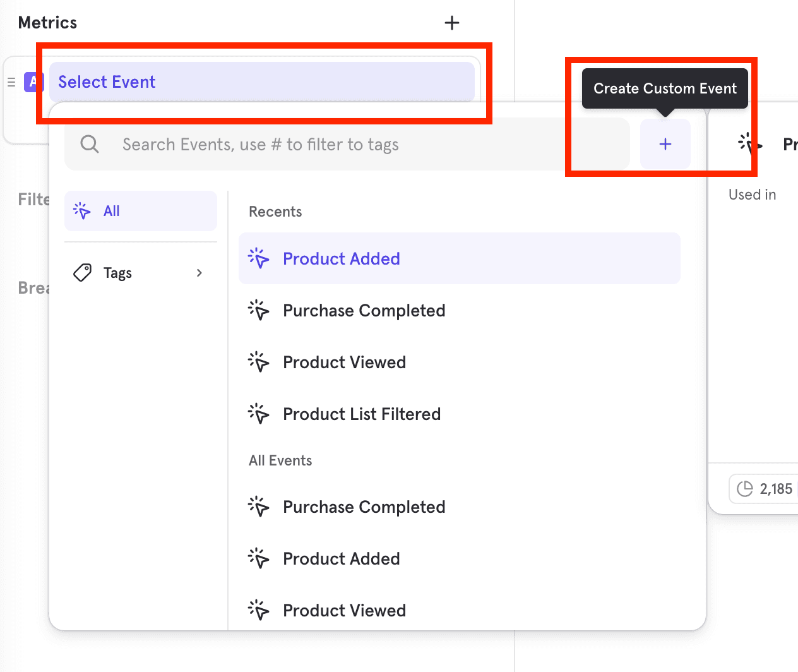Select Product Viewed under Recents

(344, 363)
